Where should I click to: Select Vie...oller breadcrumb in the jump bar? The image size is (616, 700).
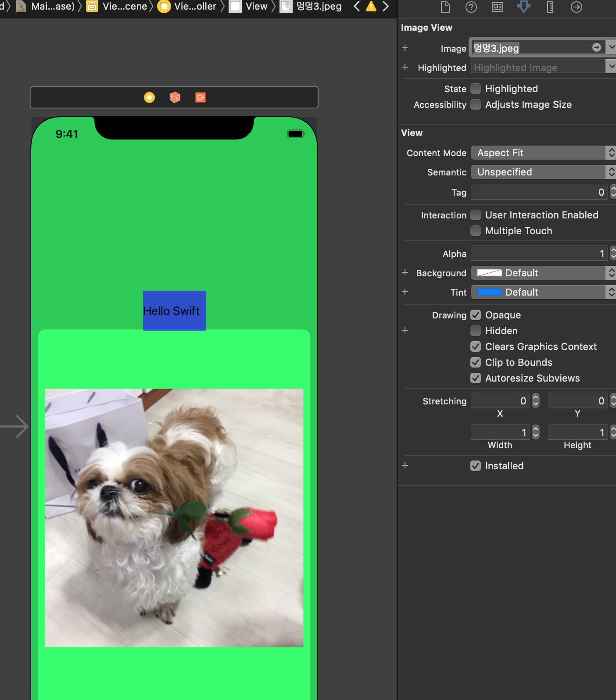pyautogui.click(x=187, y=6)
